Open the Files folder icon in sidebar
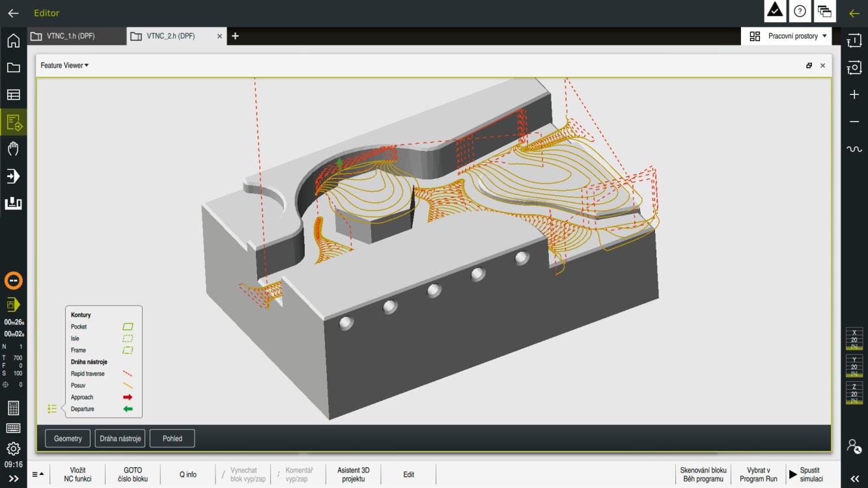 coord(13,68)
